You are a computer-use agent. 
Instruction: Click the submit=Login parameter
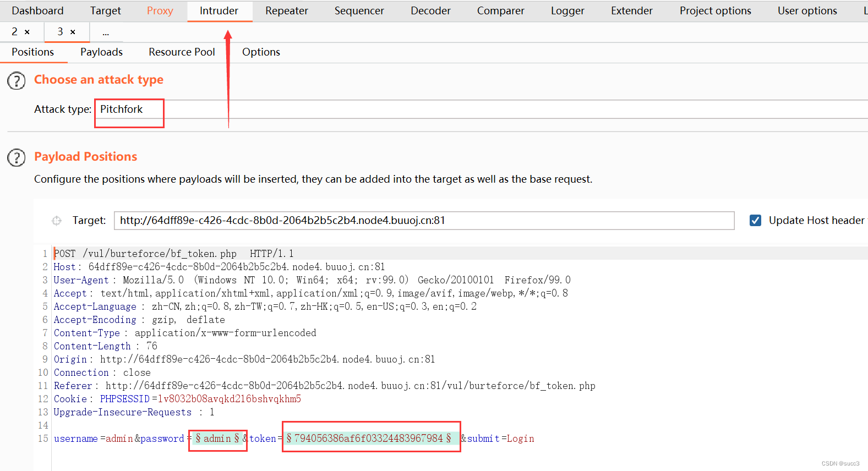pyautogui.click(x=500, y=439)
